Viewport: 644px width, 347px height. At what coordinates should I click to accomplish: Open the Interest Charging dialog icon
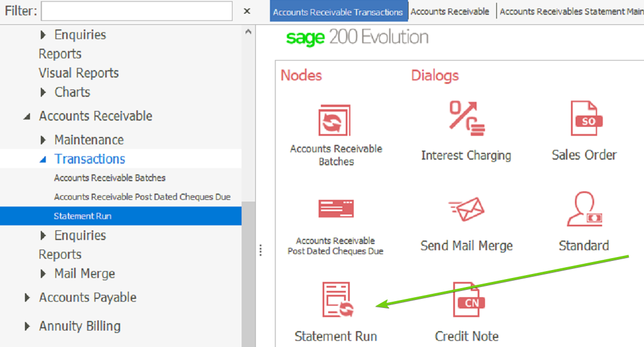[466, 118]
